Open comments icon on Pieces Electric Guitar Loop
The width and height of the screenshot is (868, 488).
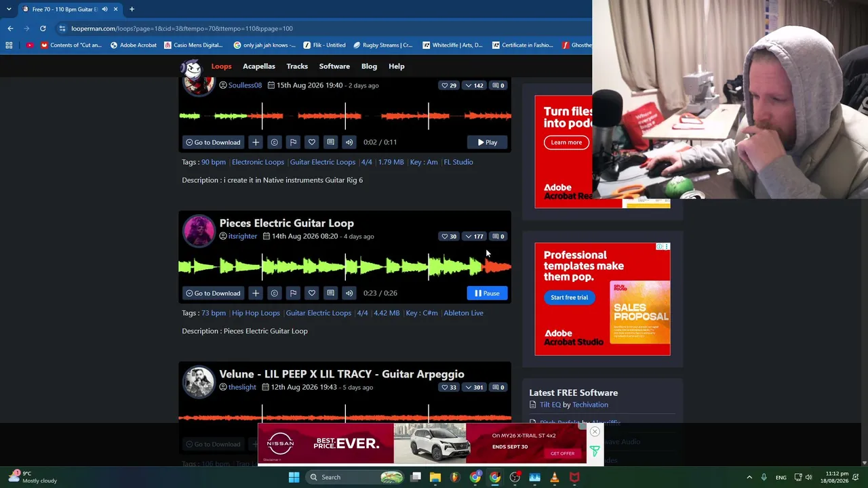tap(330, 293)
